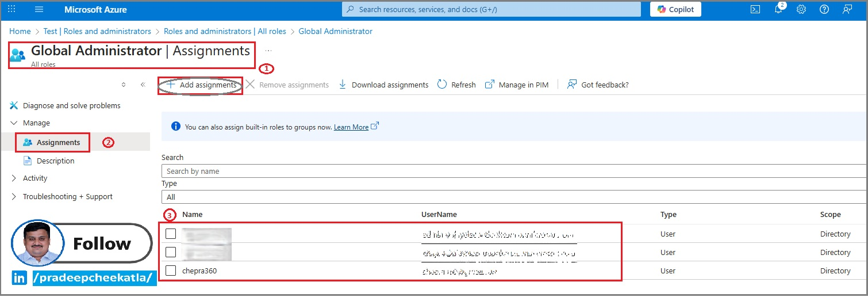The image size is (868, 297).
Task: Open Cloud Shell from the top bar
Action: (x=756, y=9)
